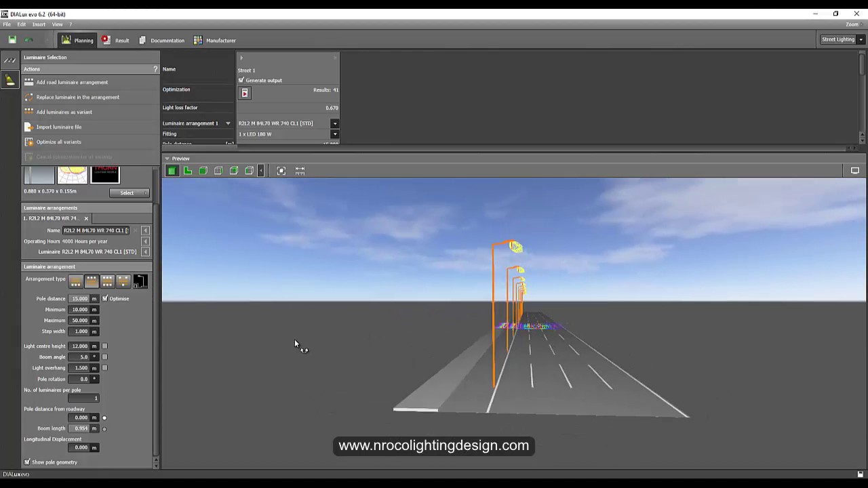Click the arrow button next to Name field
Screen dimensions: 868x488
point(145,230)
